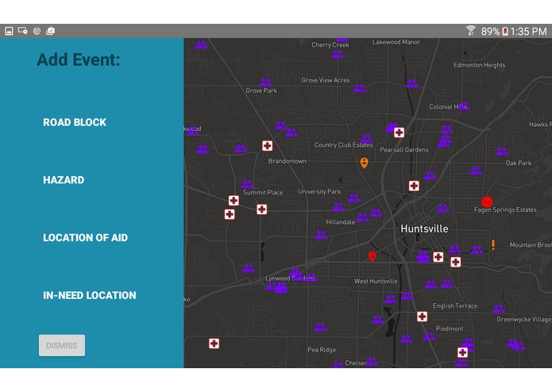The image size is (552, 392).
Task: Tap people group icon below Cherry Creek
Action: coord(338,55)
